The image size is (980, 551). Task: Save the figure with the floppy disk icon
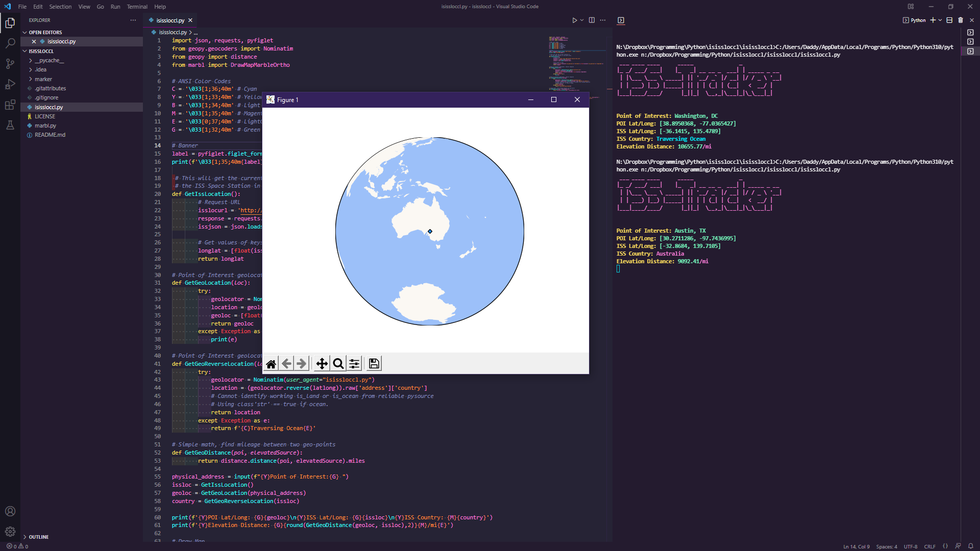click(374, 364)
